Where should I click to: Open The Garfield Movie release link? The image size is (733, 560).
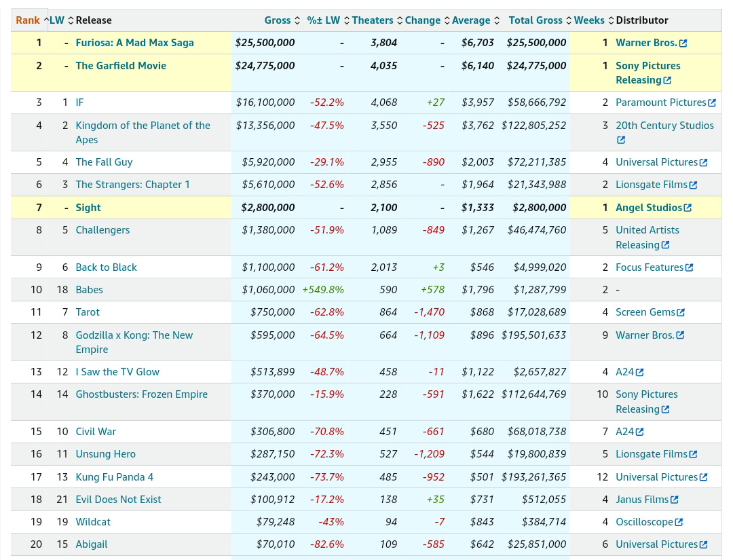point(121,65)
